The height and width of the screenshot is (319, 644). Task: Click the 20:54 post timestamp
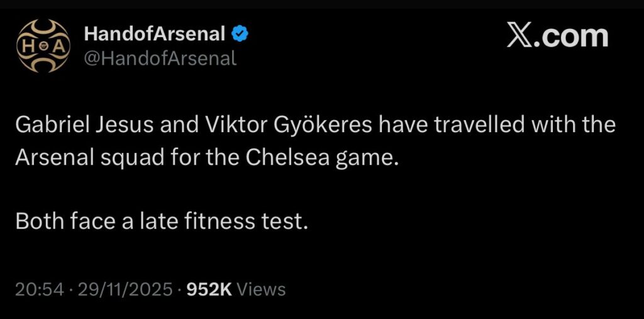click(x=40, y=289)
